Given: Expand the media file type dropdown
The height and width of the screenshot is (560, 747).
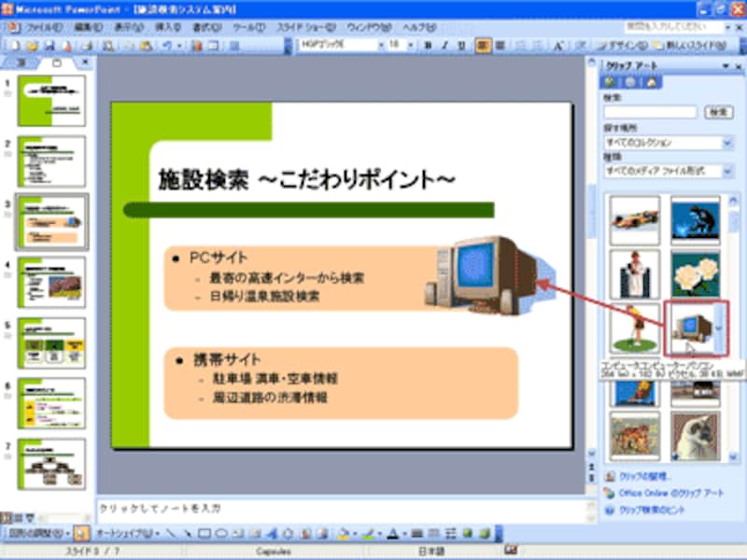Looking at the screenshot, I should click(x=727, y=171).
